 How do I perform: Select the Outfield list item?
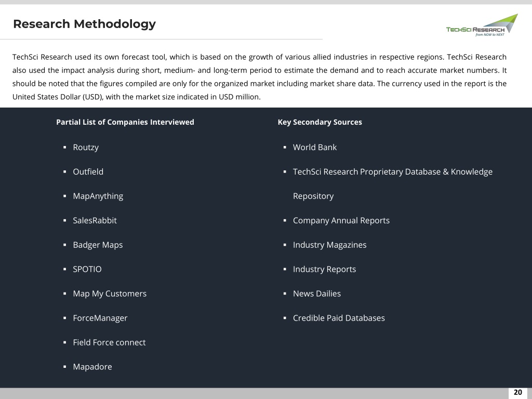pyautogui.click(x=88, y=171)
